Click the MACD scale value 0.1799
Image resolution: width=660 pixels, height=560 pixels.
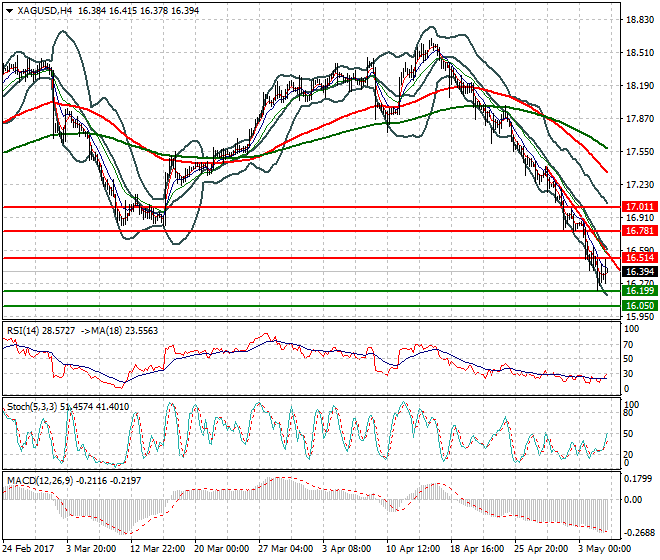coord(638,479)
